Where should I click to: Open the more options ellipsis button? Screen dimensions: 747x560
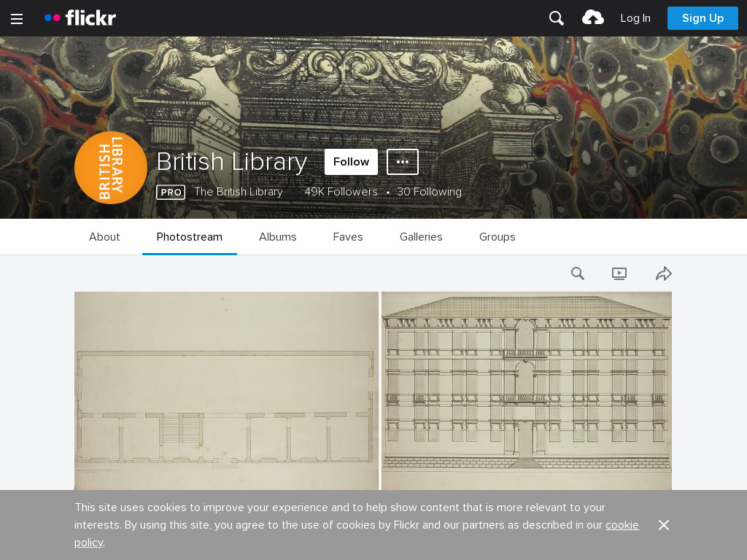coord(403,162)
